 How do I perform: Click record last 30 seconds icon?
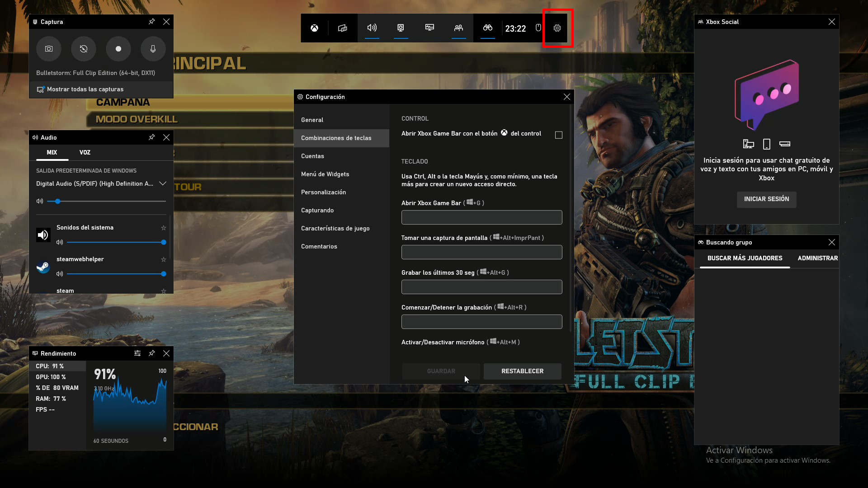click(84, 49)
